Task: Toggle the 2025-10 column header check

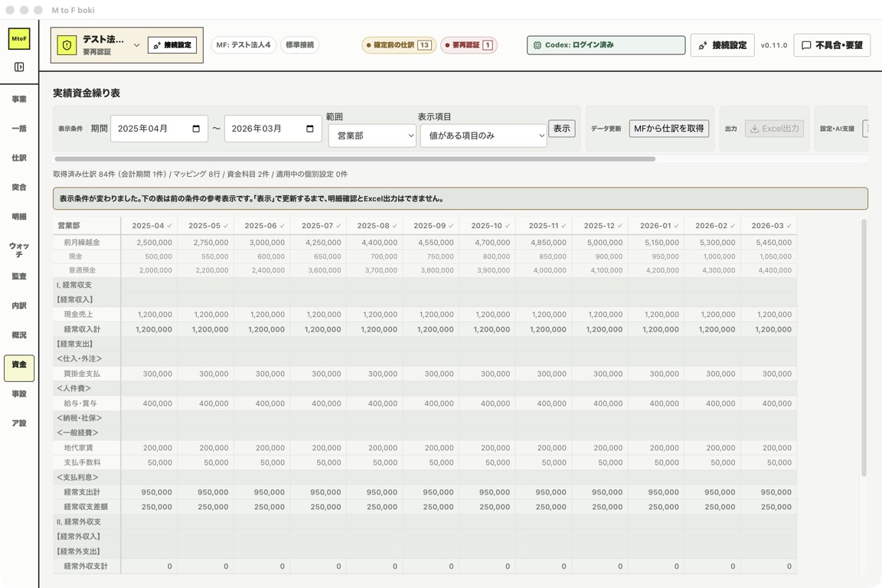Action: [x=508, y=226]
